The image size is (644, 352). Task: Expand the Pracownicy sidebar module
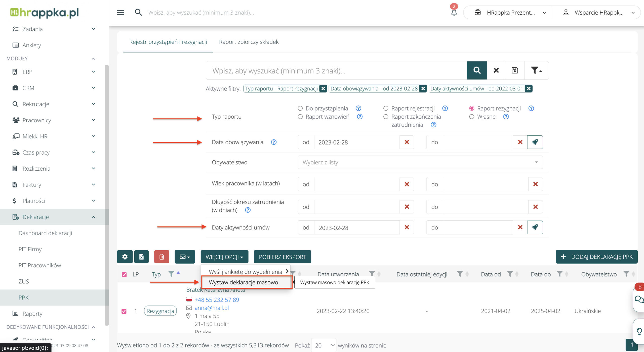(x=53, y=120)
